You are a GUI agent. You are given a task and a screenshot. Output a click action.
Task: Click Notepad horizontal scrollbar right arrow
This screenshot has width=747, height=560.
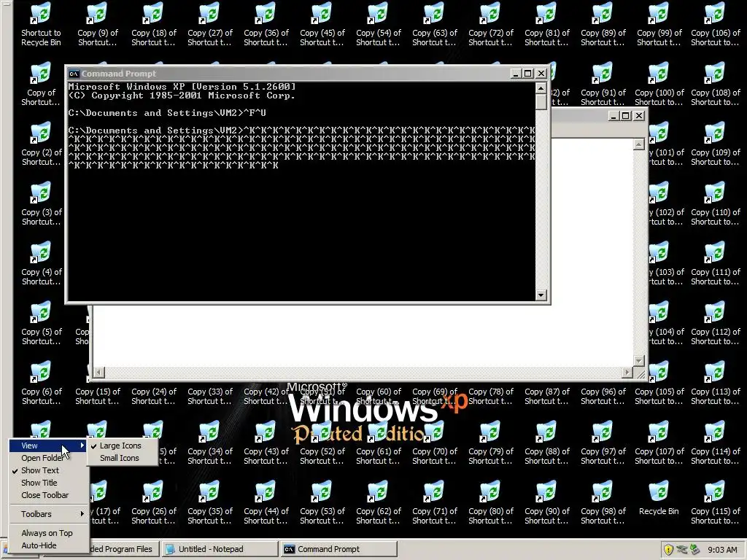627,373
